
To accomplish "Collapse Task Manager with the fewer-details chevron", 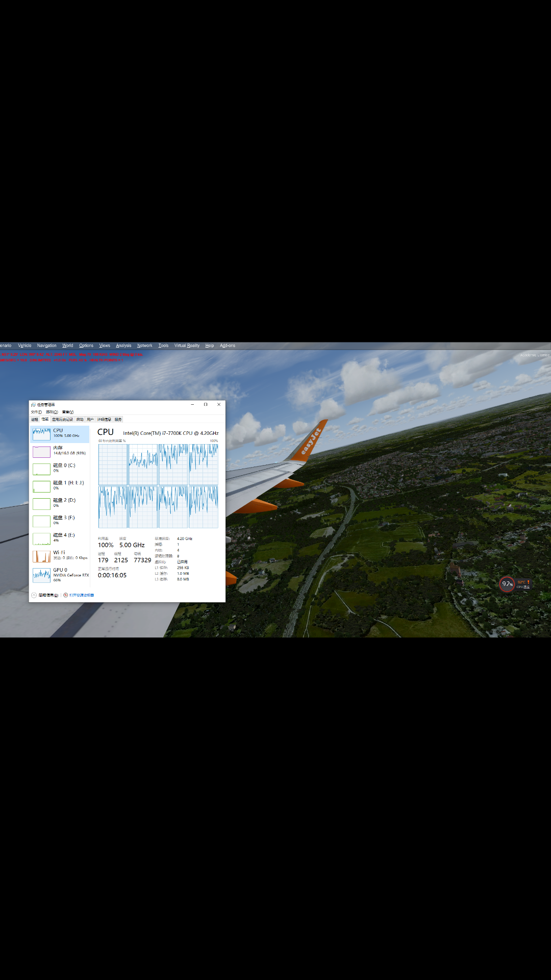I will point(34,595).
